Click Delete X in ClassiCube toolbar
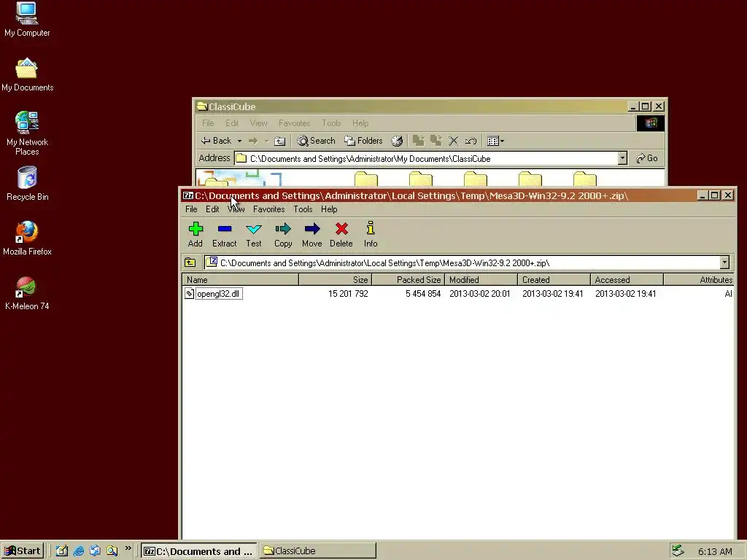This screenshot has height=560, width=747. [453, 141]
